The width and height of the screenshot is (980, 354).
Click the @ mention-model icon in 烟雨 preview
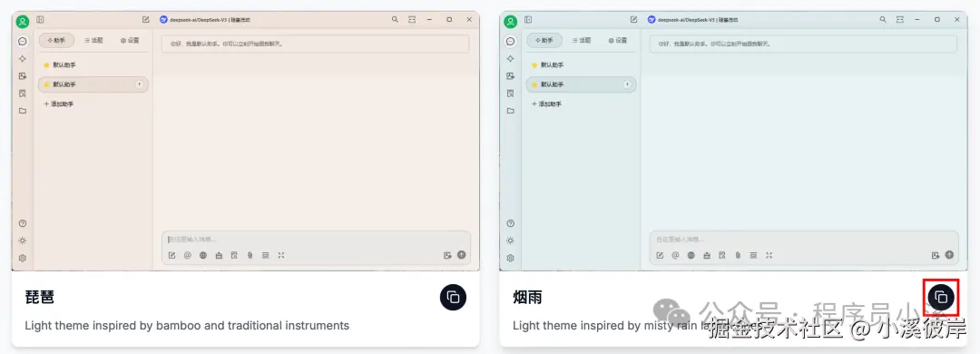tap(675, 255)
